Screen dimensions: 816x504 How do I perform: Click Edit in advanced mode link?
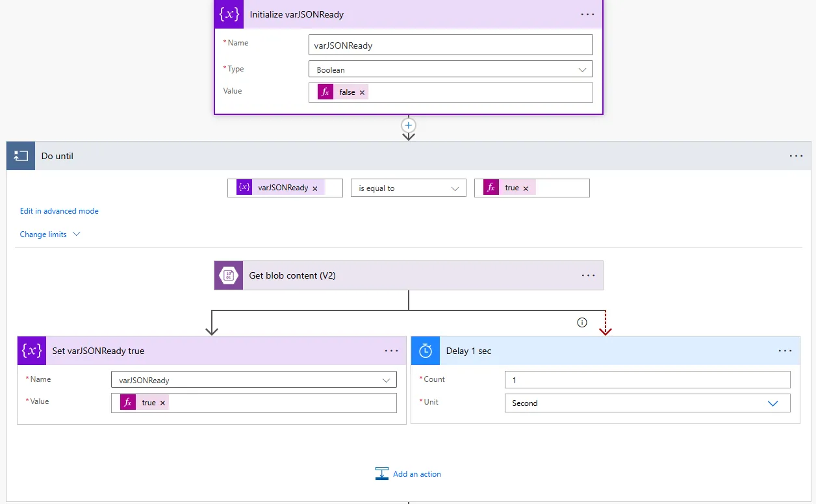point(59,211)
